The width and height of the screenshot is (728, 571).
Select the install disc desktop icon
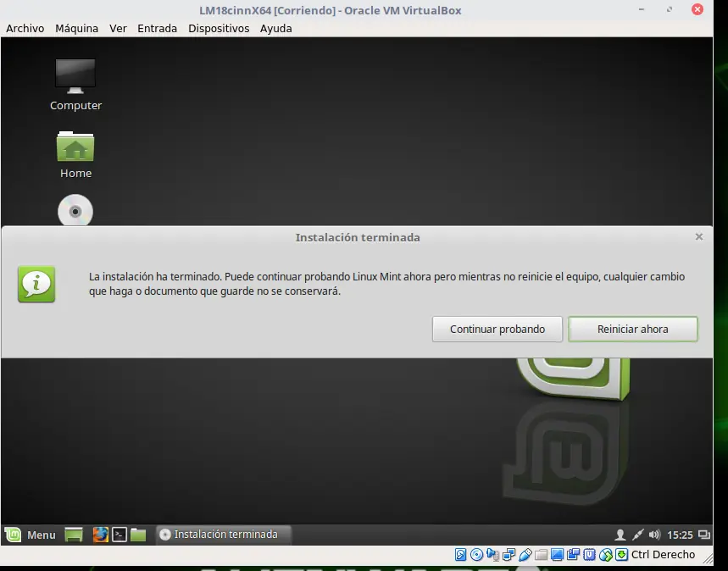coord(75,210)
